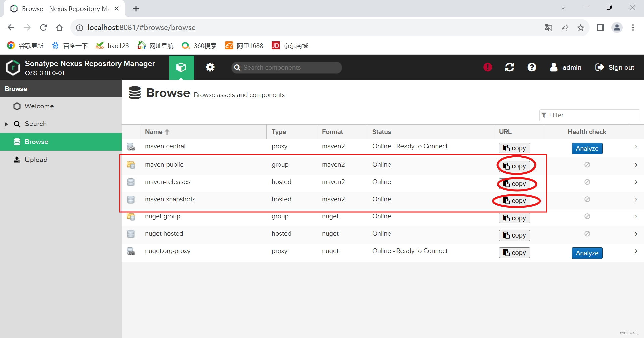644x338 pixels.
Task: Reload the page with the browser refresh button
Action: click(x=43, y=28)
